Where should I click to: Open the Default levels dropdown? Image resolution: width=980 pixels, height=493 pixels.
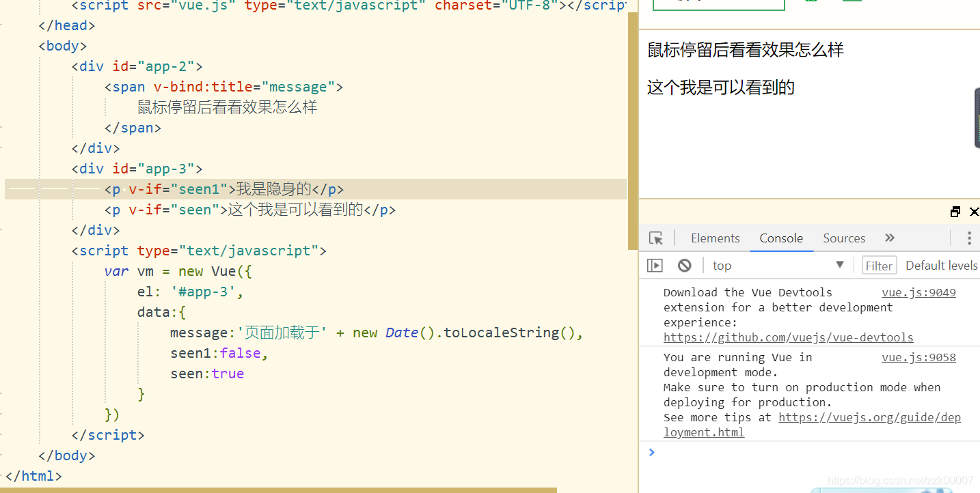point(942,266)
